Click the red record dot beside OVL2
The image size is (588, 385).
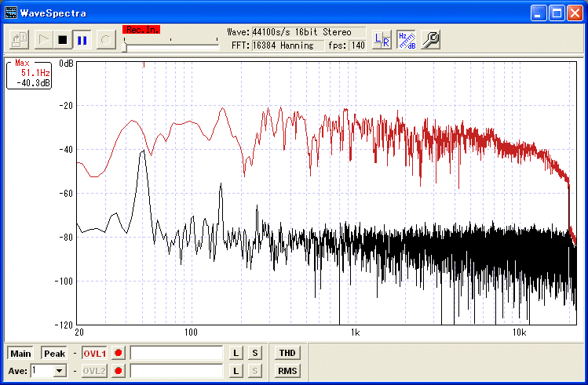(x=119, y=371)
